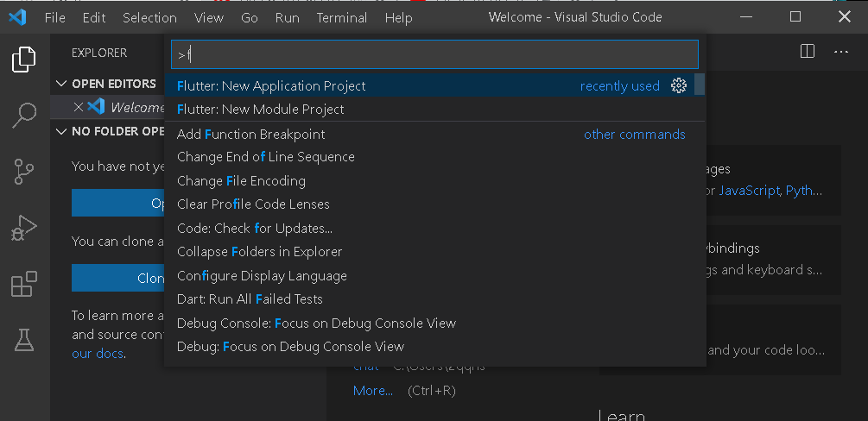Configure keybinding gear for Flutter New Application
Viewport: 868px width, 421px height.
point(679,85)
